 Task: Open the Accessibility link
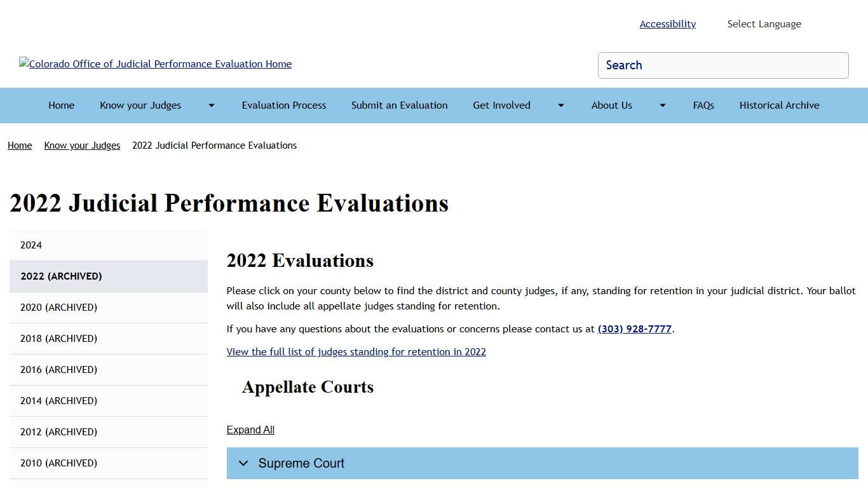[x=667, y=24]
